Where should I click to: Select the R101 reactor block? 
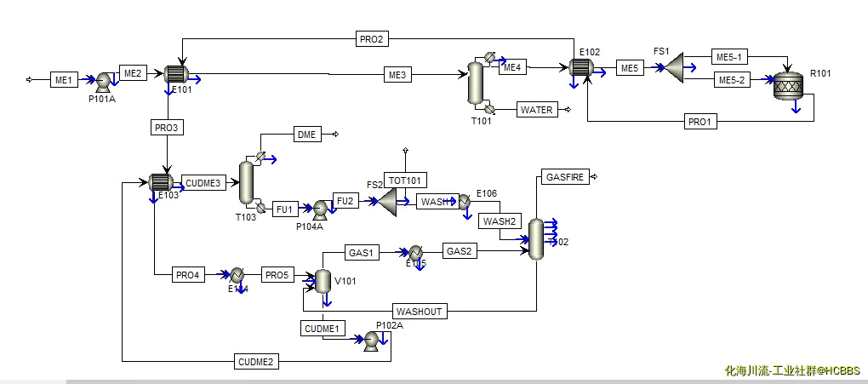click(x=788, y=87)
